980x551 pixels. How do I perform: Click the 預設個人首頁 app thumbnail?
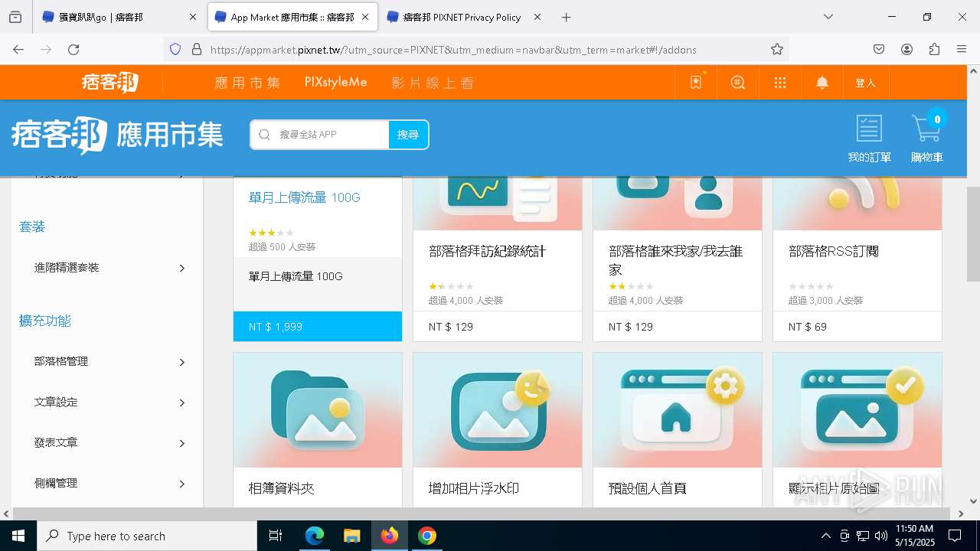point(678,410)
